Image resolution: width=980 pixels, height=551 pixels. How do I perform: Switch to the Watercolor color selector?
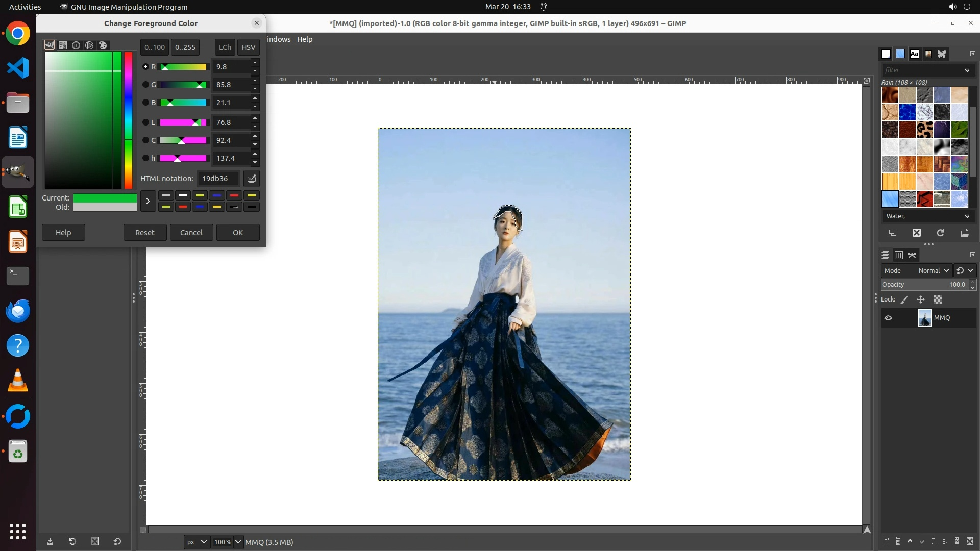[x=76, y=45]
